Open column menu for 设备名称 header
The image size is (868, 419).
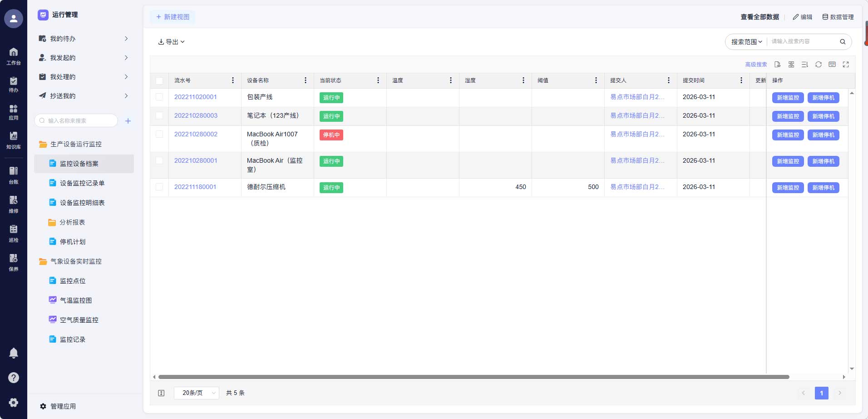click(x=305, y=80)
